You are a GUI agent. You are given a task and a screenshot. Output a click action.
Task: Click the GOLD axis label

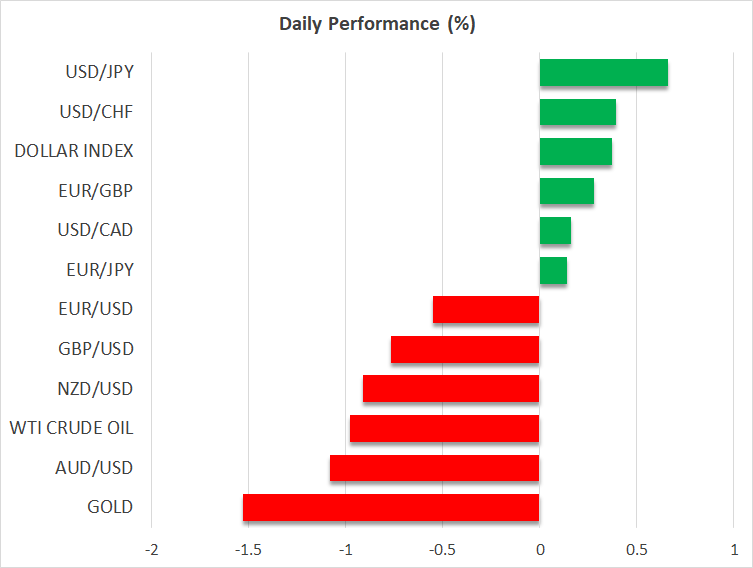[x=110, y=507]
